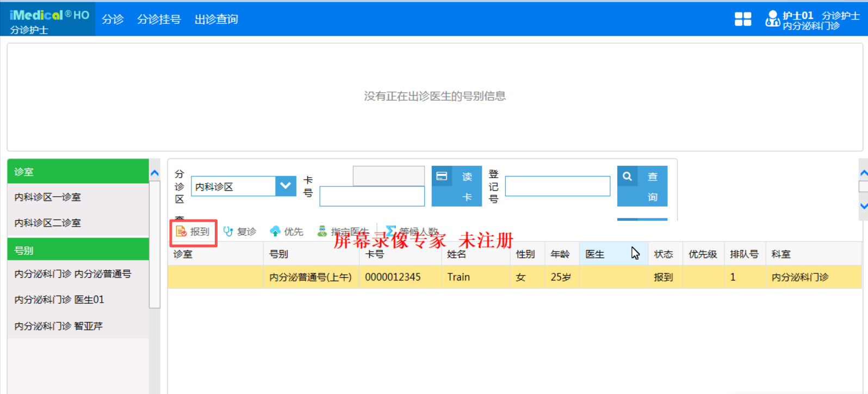The width and height of the screenshot is (868, 394).
Task: Click the 卡号 input field
Action: pos(372,196)
